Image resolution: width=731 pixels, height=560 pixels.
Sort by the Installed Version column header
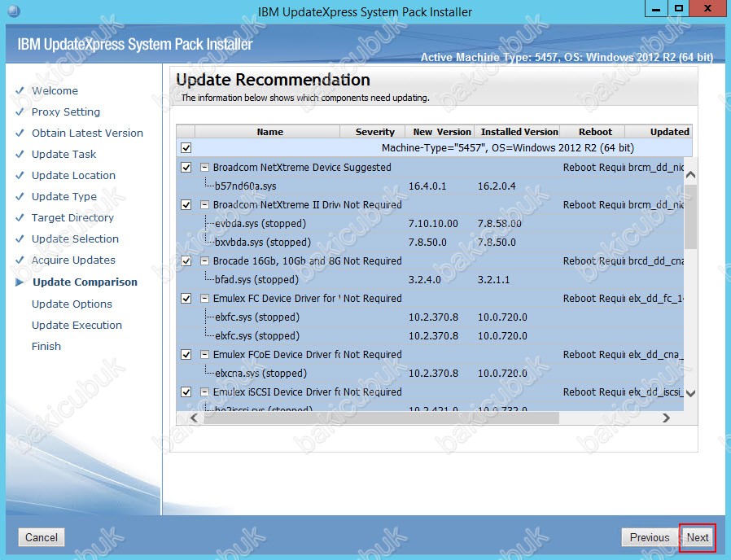tap(517, 132)
